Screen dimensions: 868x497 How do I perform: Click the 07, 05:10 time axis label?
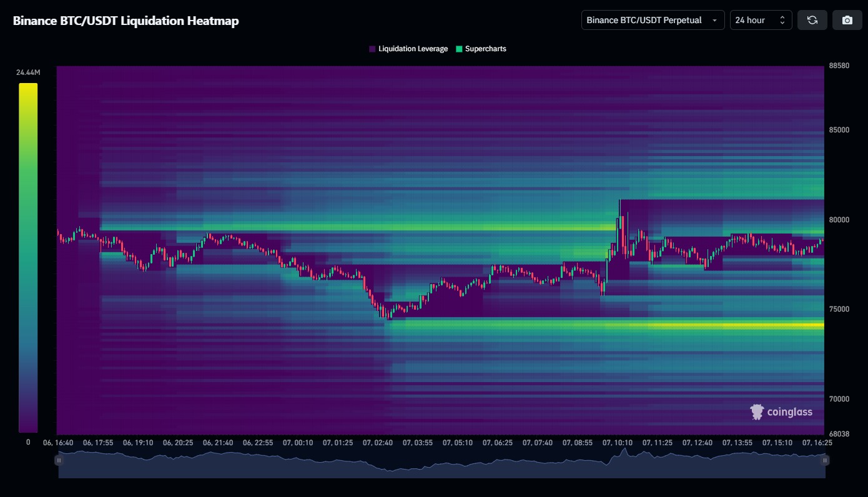[458, 443]
